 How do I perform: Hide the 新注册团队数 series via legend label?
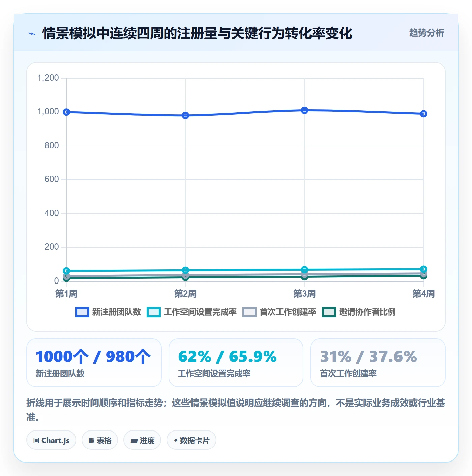click(x=117, y=312)
